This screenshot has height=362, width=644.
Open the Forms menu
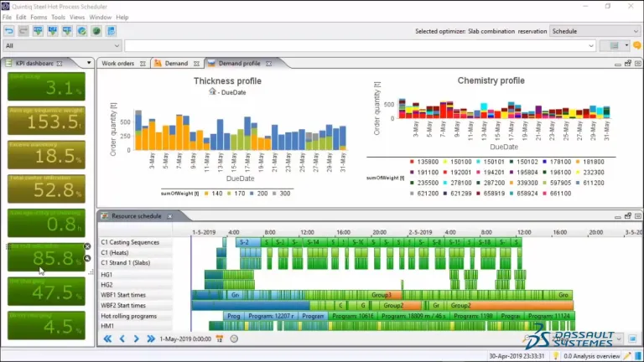39,17
